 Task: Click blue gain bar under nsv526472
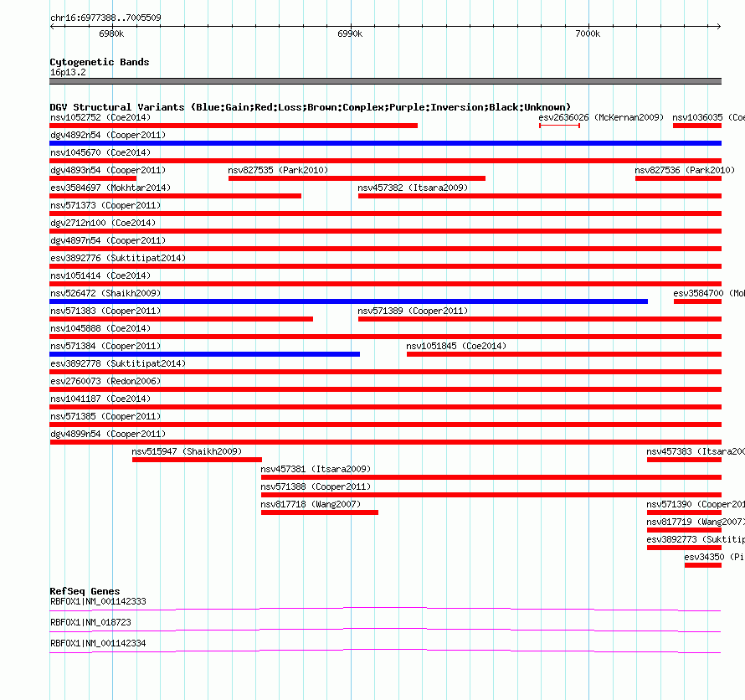click(x=349, y=301)
